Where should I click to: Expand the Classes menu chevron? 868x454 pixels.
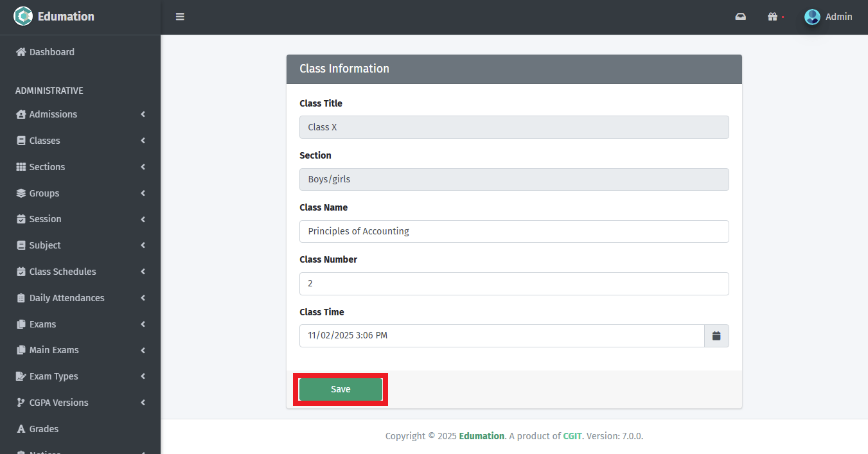tap(143, 141)
